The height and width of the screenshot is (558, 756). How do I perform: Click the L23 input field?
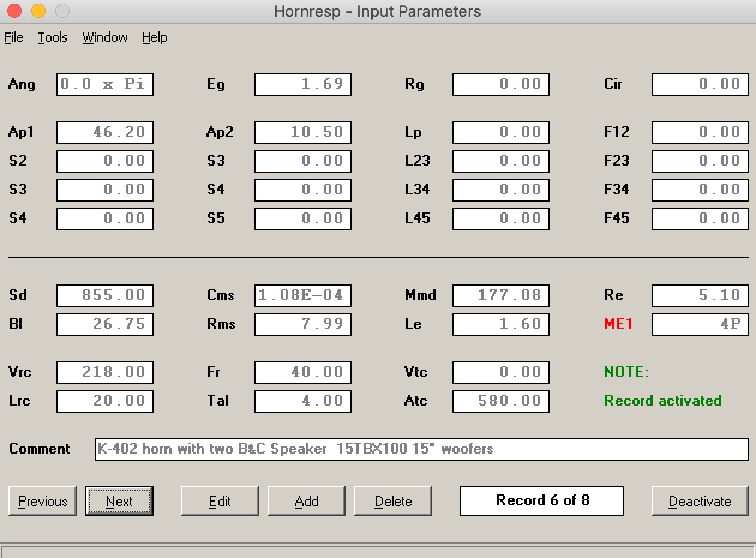[x=501, y=161]
